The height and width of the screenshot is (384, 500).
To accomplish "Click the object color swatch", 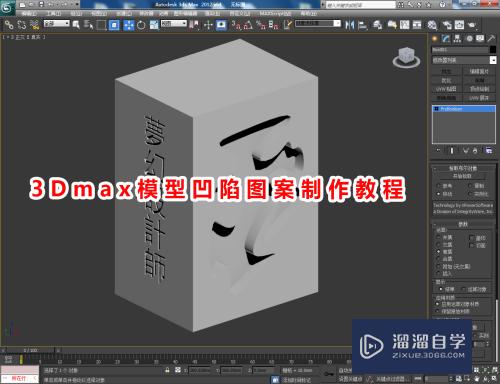I will pyautogui.click(x=493, y=50).
